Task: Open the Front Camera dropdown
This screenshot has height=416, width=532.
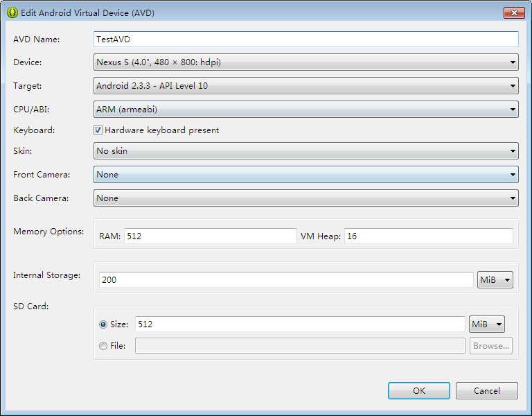Action: (305, 174)
